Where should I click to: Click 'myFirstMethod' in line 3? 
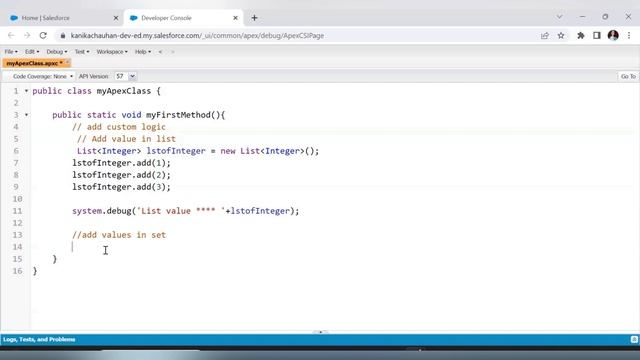(x=178, y=115)
